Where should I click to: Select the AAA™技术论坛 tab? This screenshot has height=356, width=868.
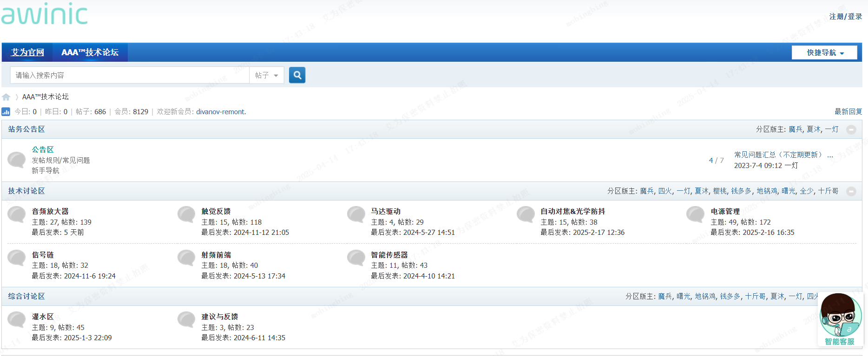pos(90,52)
